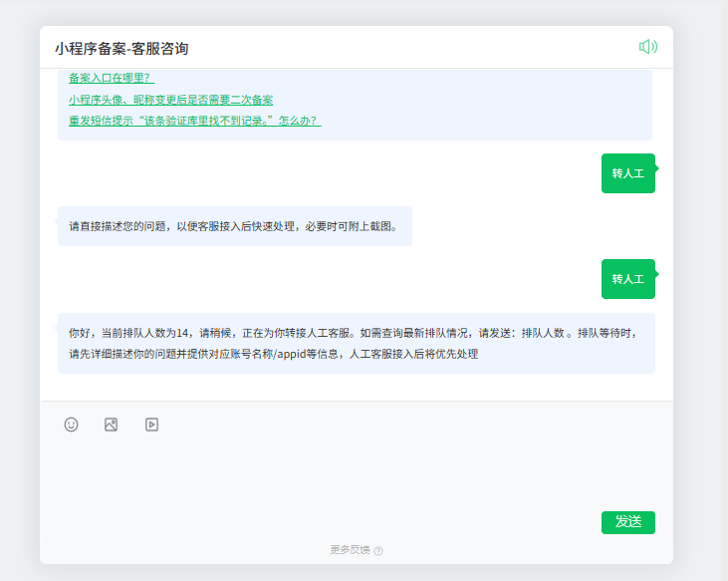Select the second sent 转人工 message bubble
The width and height of the screenshot is (728, 581).
(627, 279)
